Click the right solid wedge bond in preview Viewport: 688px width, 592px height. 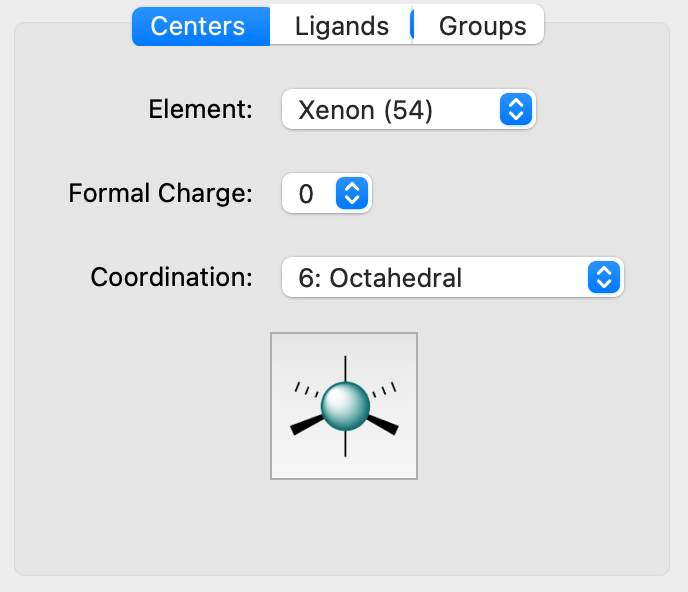(x=383, y=425)
